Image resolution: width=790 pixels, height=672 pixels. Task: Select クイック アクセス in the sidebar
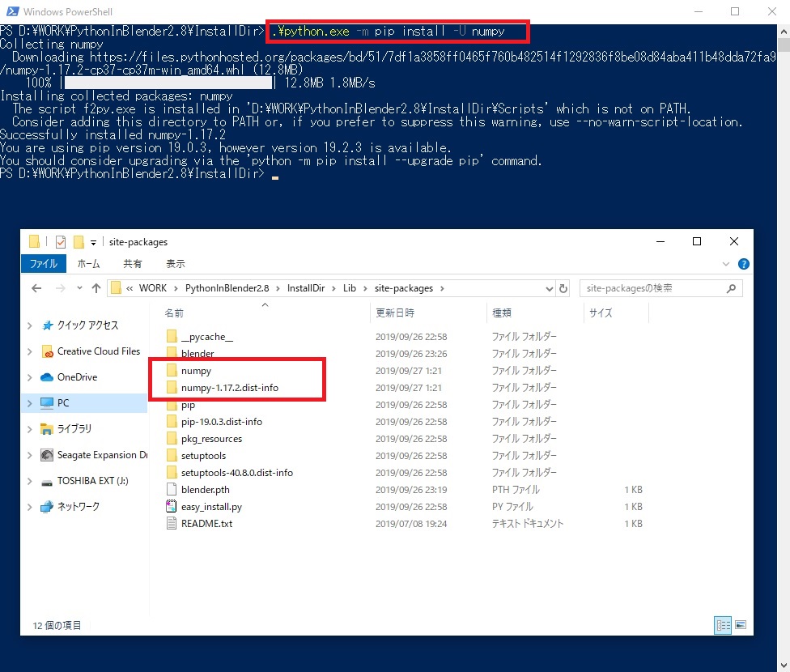click(x=87, y=325)
